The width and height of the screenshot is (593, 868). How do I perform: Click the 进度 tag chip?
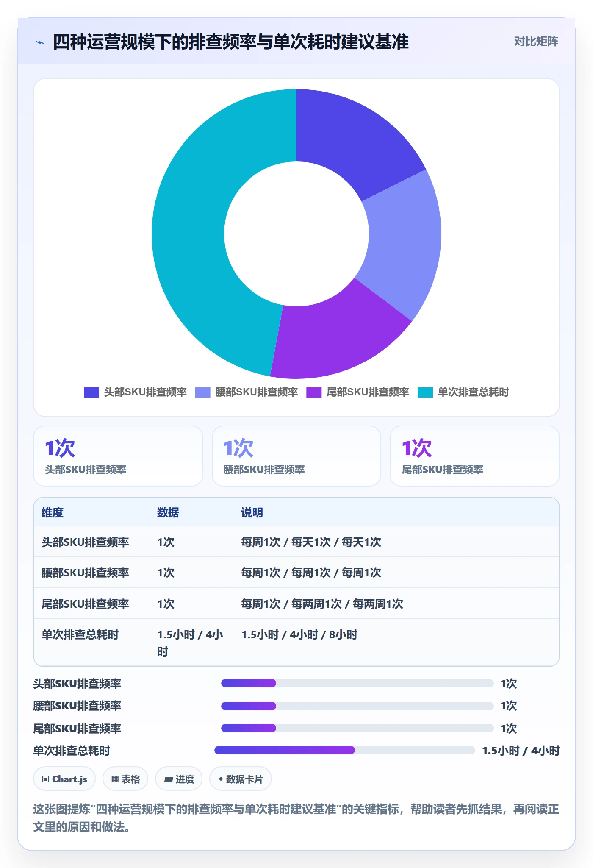click(x=179, y=779)
